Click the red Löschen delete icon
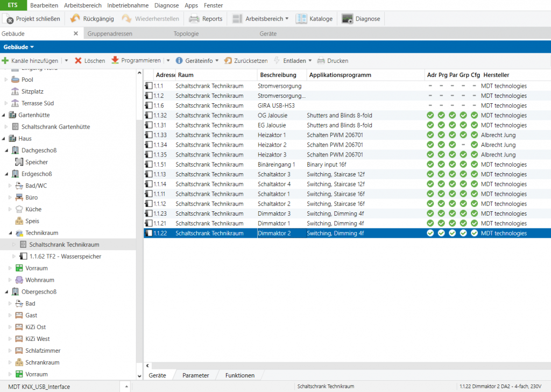551x392 pixels. click(79, 61)
